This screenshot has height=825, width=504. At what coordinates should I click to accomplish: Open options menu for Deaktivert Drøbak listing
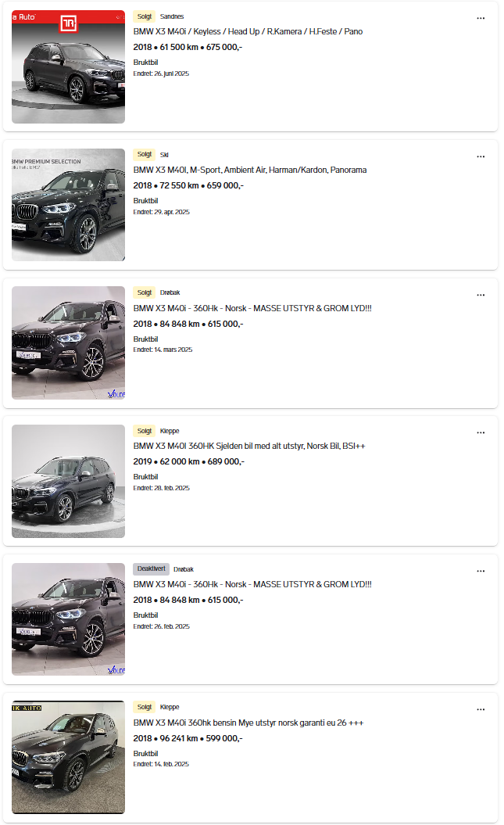point(481,571)
